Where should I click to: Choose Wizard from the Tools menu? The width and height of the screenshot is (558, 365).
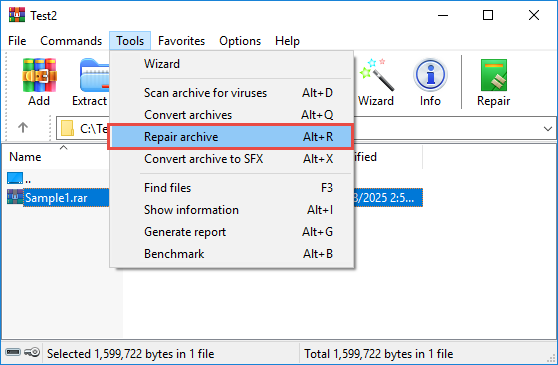click(x=232, y=64)
